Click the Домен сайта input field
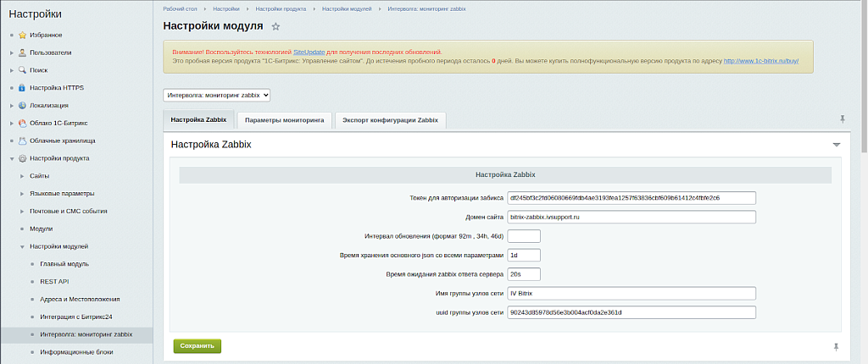 coord(631,217)
